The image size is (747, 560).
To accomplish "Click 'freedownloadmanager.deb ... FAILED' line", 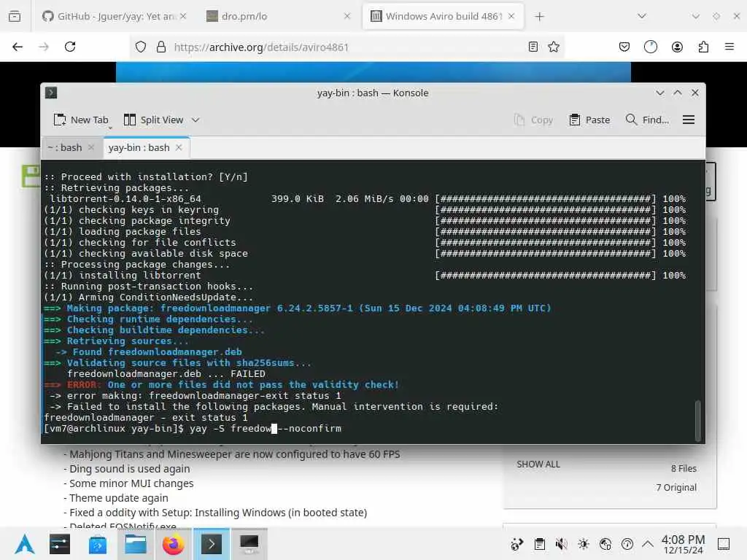I will point(166,374).
